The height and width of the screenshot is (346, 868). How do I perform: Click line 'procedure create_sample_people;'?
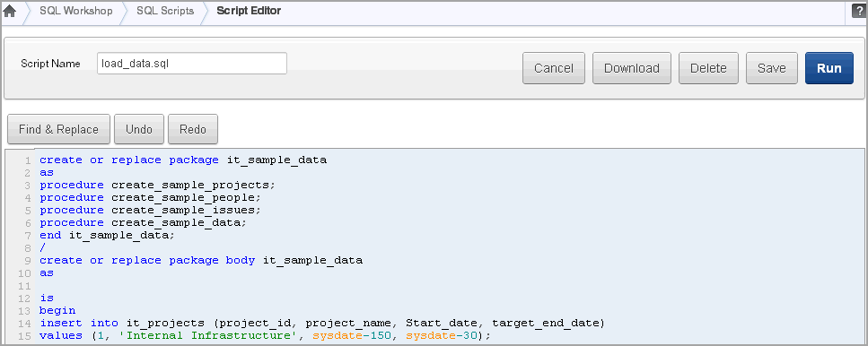pyautogui.click(x=150, y=197)
